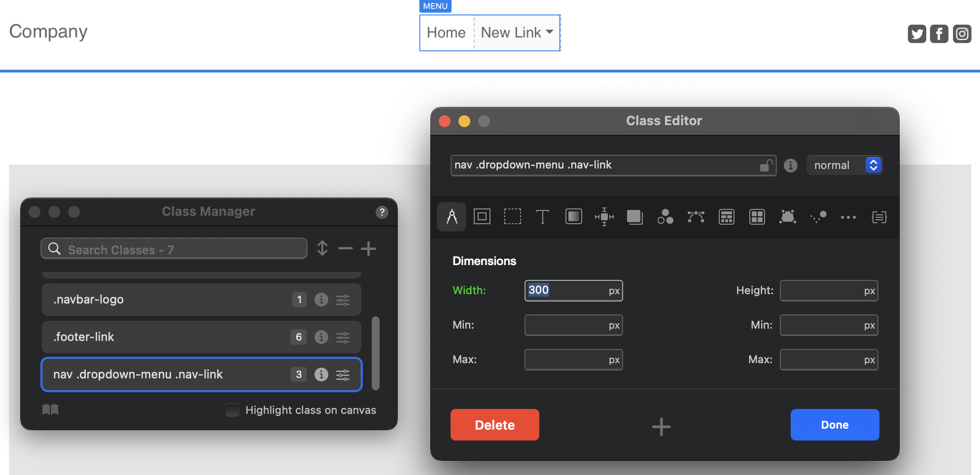Screen dimensions: 980x475
Task: Open the bezier path tool icon
Action: 696,217
